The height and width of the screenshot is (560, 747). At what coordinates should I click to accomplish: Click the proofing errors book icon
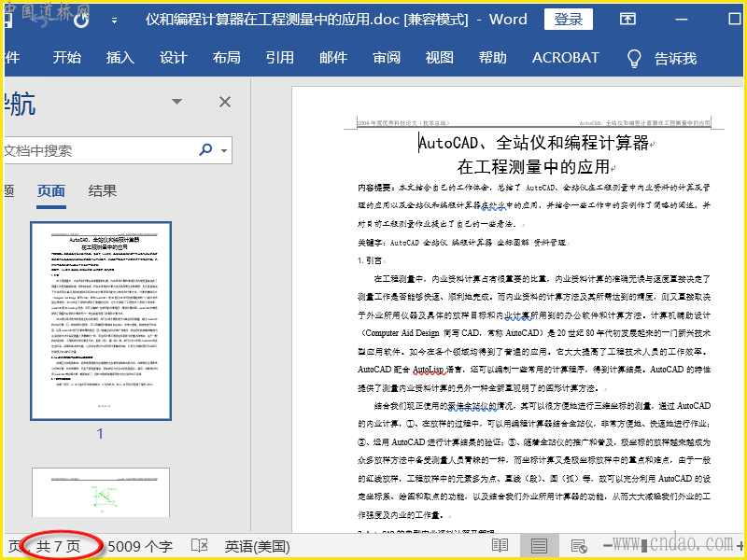pos(199,546)
